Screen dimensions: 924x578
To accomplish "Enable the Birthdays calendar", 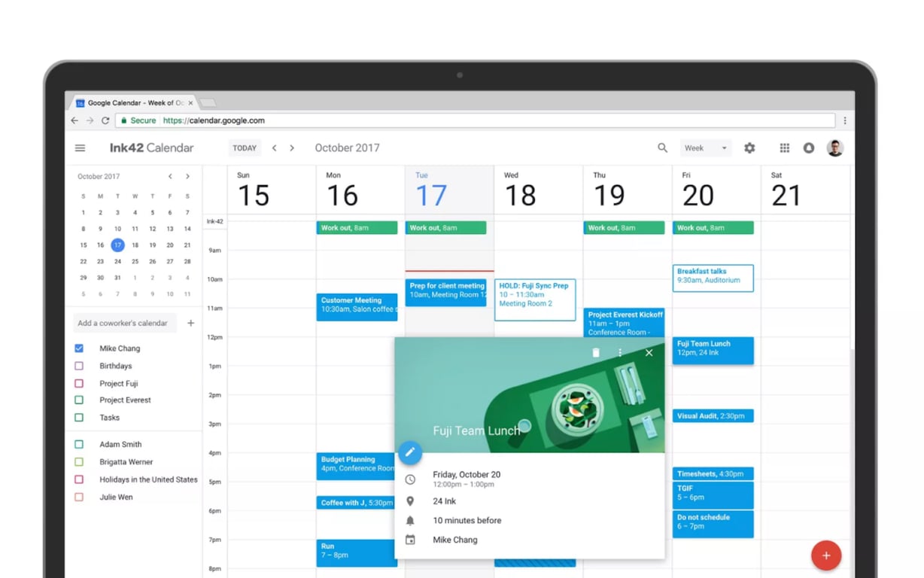I will (78, 366).
